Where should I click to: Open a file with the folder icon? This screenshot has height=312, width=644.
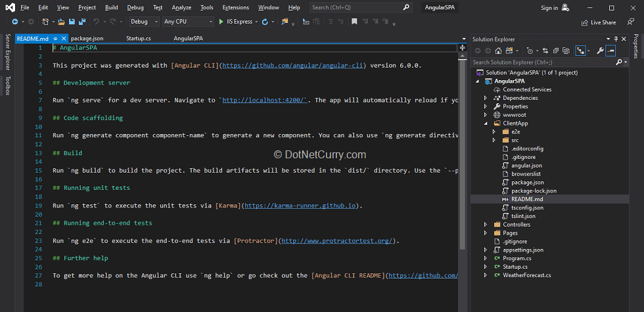62,21
